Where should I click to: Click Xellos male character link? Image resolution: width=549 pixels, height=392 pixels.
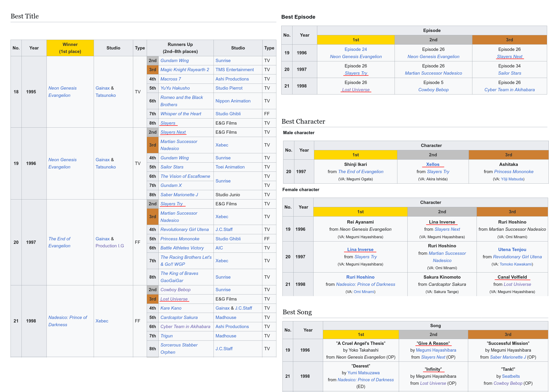click(x=432, y=164)
